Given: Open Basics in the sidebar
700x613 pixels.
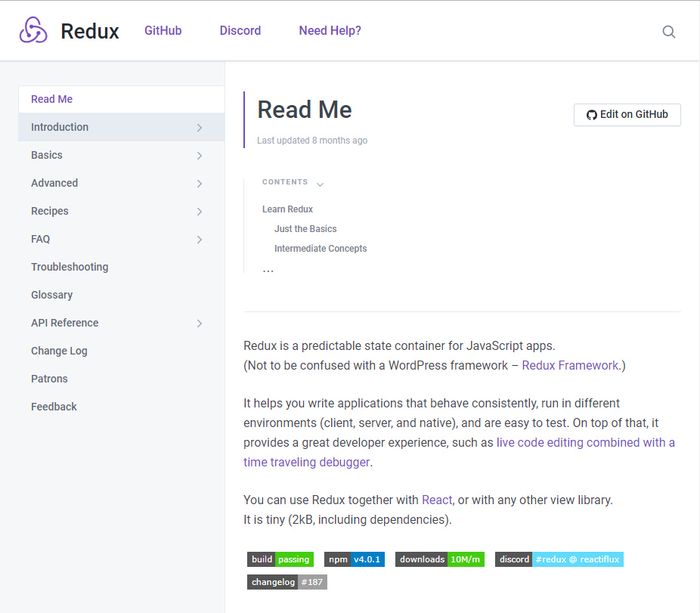Looking at the screenshot, I should tap(122, 155).
